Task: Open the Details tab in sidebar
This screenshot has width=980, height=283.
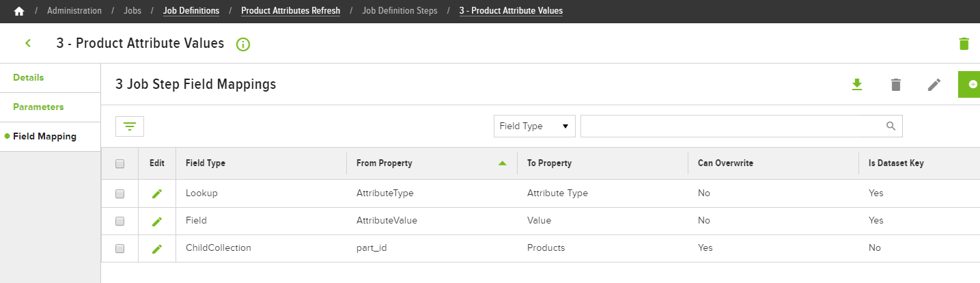Action: 28,78
